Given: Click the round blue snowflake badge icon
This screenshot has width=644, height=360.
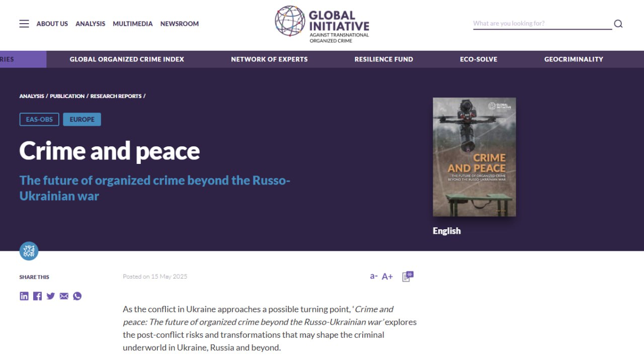Looking at the screenshot, I should pyautogui.click(x=29, y=251).
